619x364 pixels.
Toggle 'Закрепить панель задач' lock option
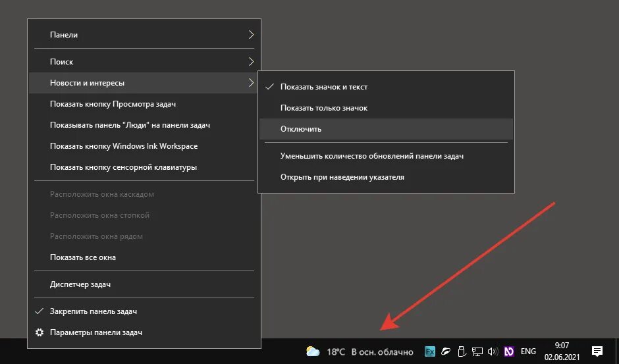[144, 311]
